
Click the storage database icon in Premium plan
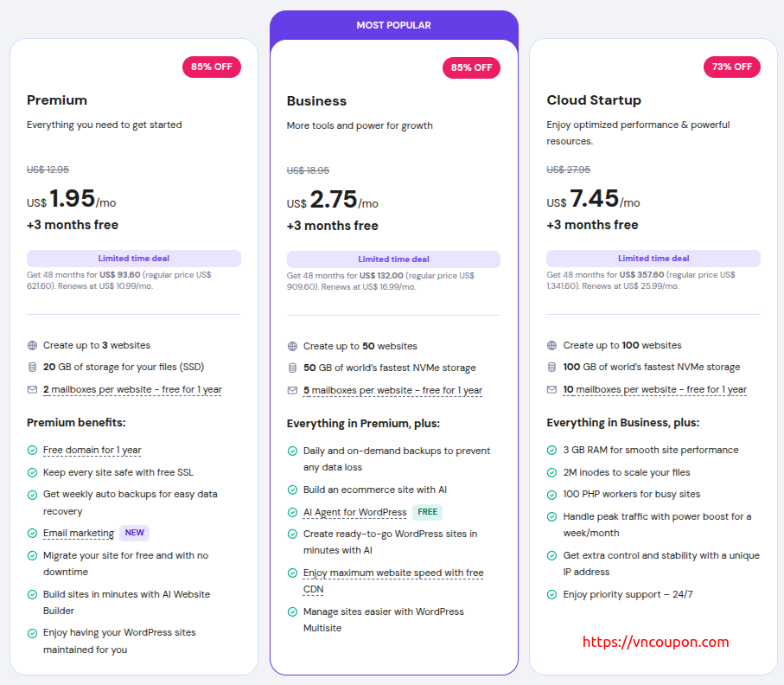pyautogui.click(x=32, y=367)
